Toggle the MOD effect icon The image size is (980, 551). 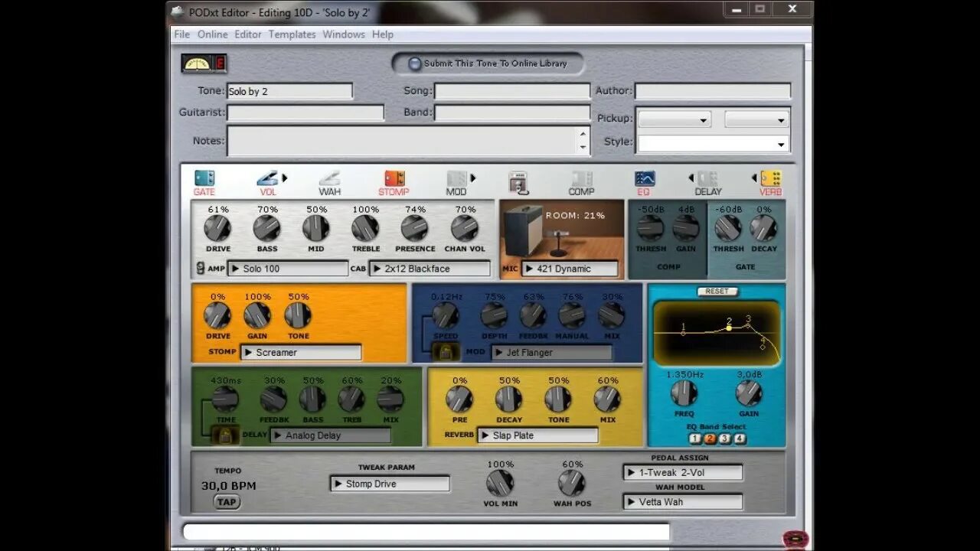coord(456,178)
